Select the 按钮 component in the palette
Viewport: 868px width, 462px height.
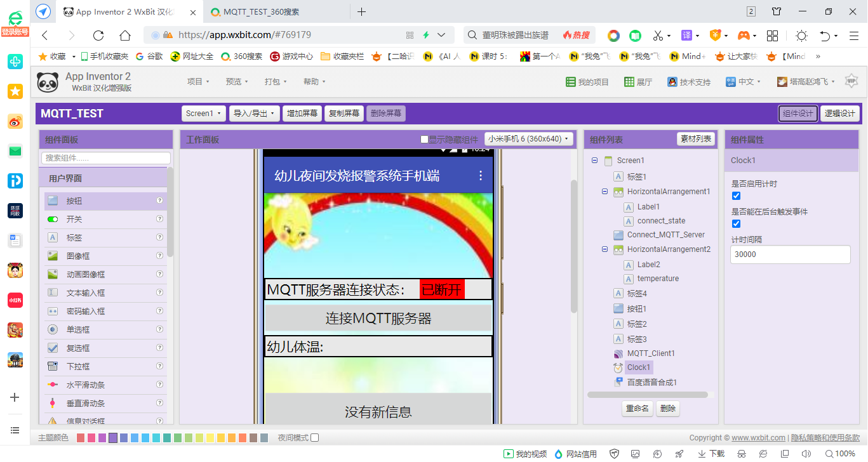[105, 201]
